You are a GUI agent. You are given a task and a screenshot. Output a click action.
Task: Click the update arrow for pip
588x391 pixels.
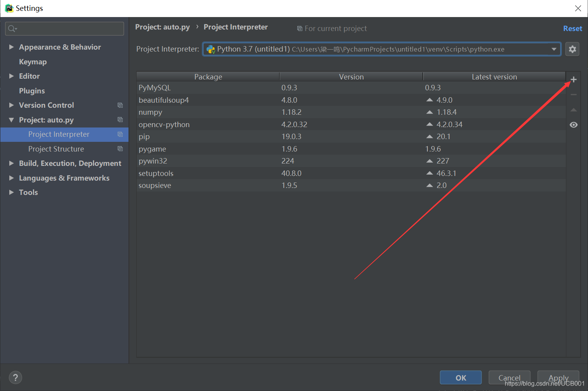pyautogui.click(x=429, y=136)
